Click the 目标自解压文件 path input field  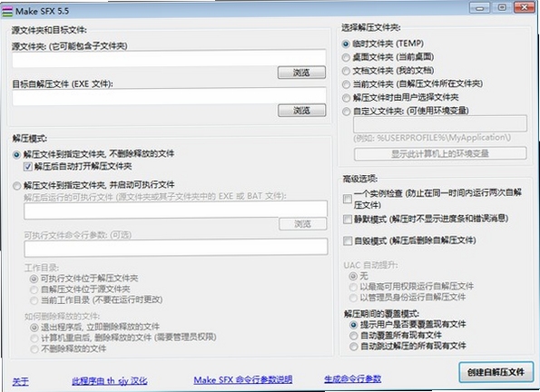click(169, 96)
